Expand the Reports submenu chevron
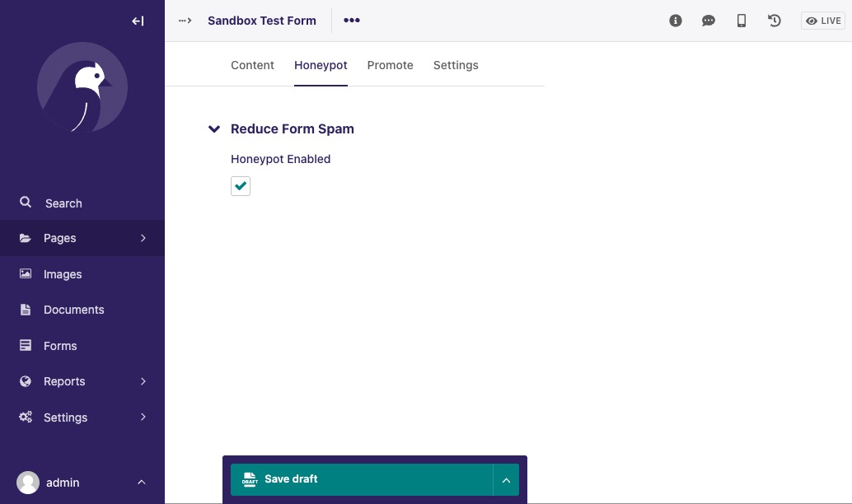Viewport: 852px width, 504px height. pos(143,381)
